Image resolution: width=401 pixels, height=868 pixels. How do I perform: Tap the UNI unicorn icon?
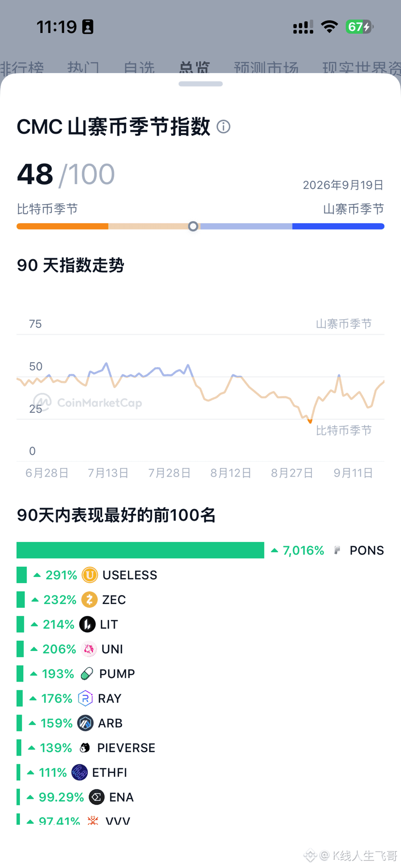89,649
